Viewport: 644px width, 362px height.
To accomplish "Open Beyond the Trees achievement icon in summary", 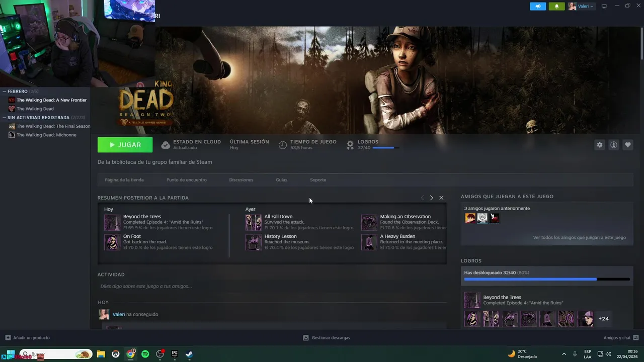I will 112,223.
